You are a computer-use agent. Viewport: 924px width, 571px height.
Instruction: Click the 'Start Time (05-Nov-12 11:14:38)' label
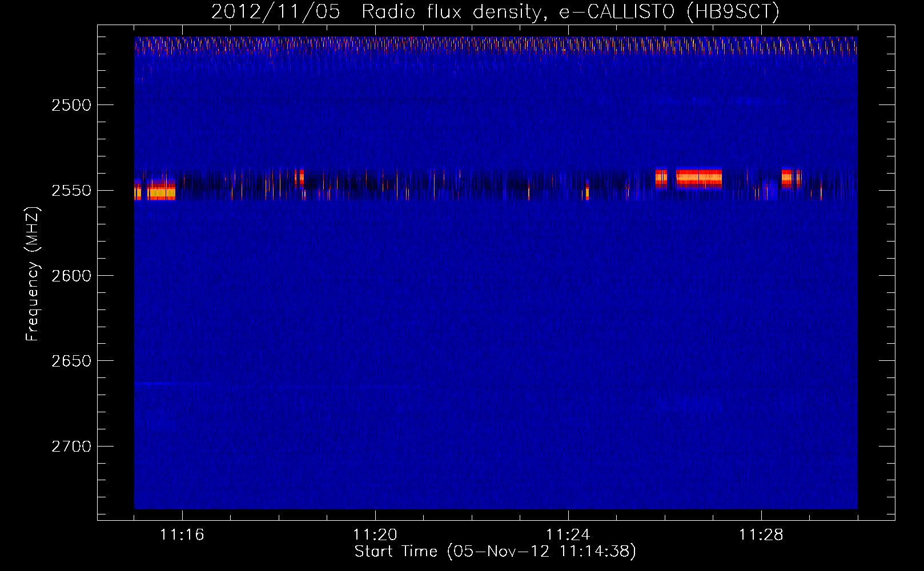pyautogui.click(x=495, y=552)
